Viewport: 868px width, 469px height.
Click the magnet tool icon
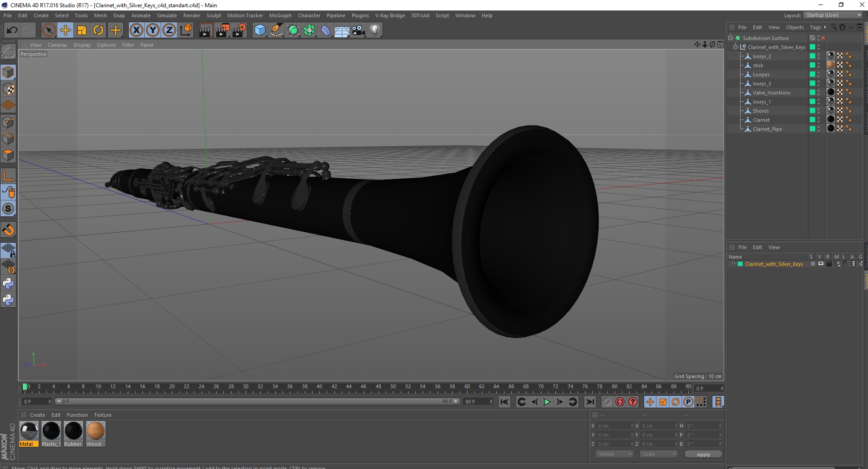(8, 230)
